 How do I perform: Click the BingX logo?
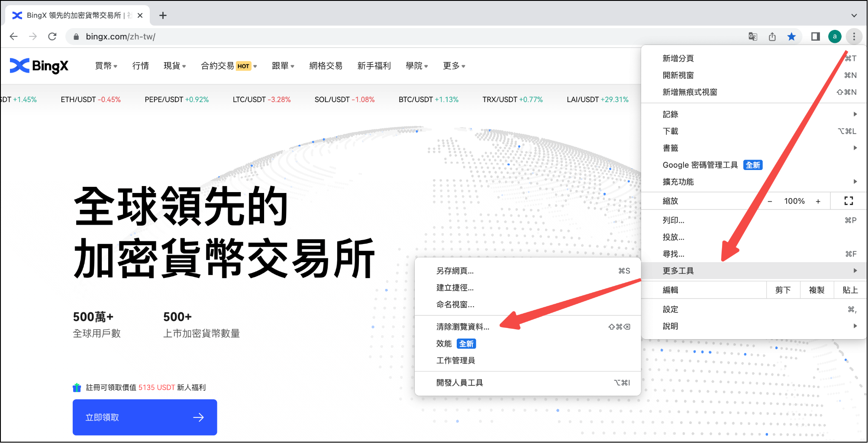pyautogui.click(x=39, y=66)
